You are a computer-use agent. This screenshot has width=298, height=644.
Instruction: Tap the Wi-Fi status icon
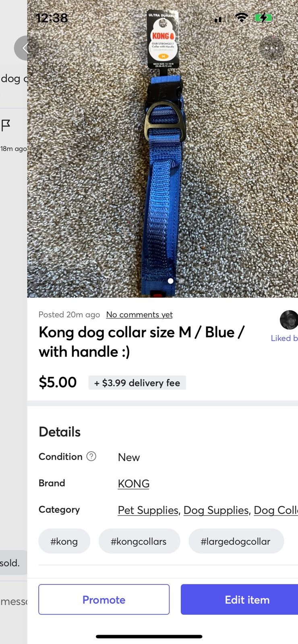(242, 18)
